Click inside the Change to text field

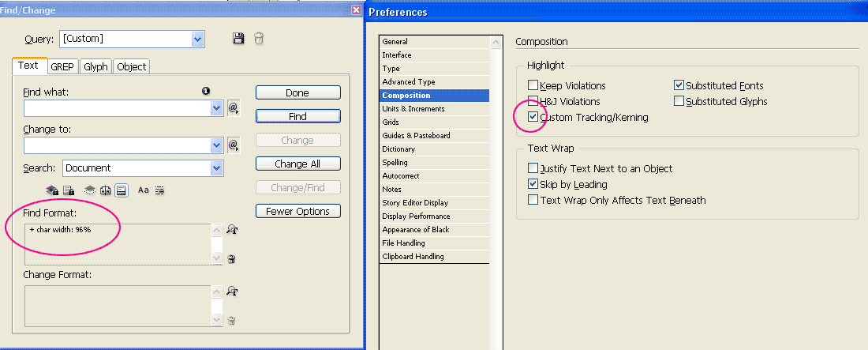coord(118,145)
